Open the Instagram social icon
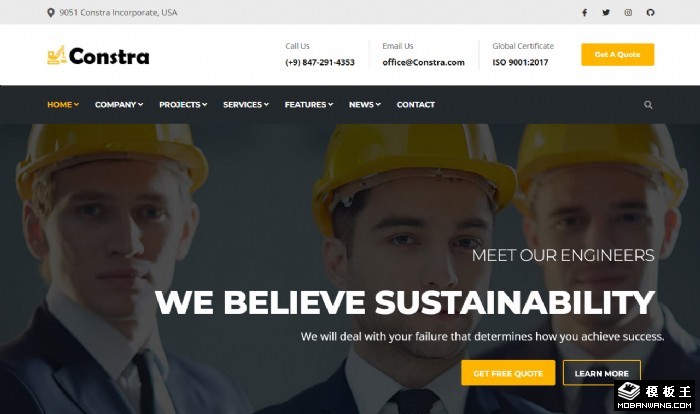700x414 pixels. tap(628, 13)
